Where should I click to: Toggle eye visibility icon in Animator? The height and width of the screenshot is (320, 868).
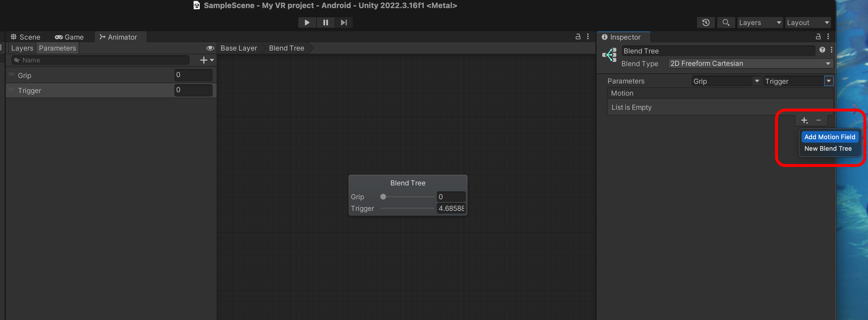tap(210, 48)
